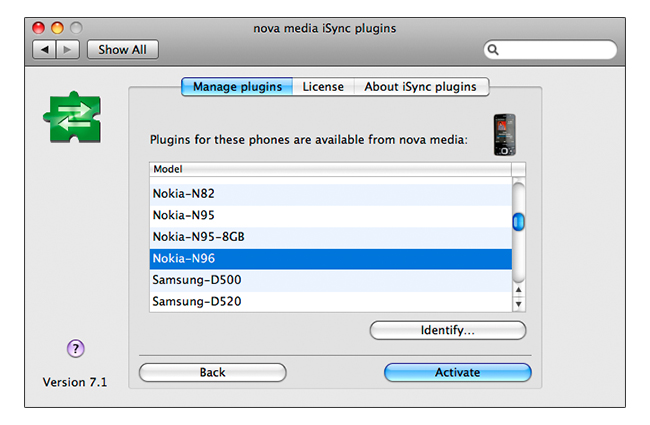Click the scroll up arrow of the list
Image resolution: width=650 pixels, height=425 pixels.
(519, 290)
